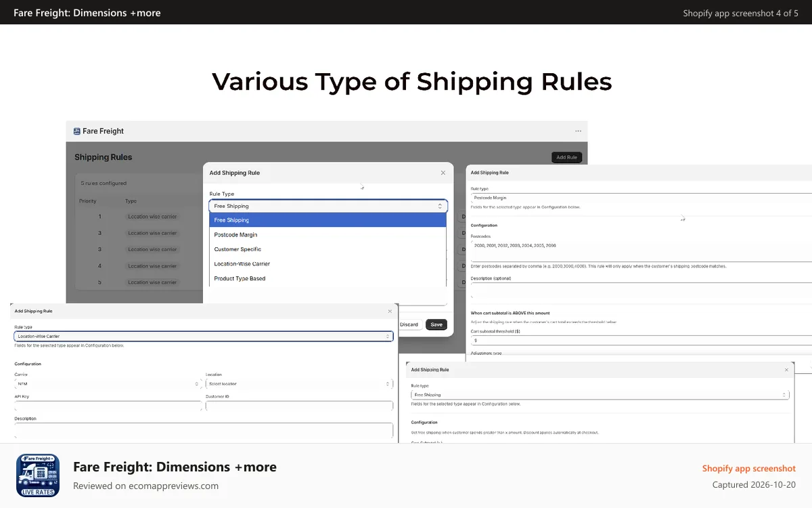Save the new shipping rule
The height and width of the screenshot is (508, 812).
pyautogui.click(x=436, y=324)
